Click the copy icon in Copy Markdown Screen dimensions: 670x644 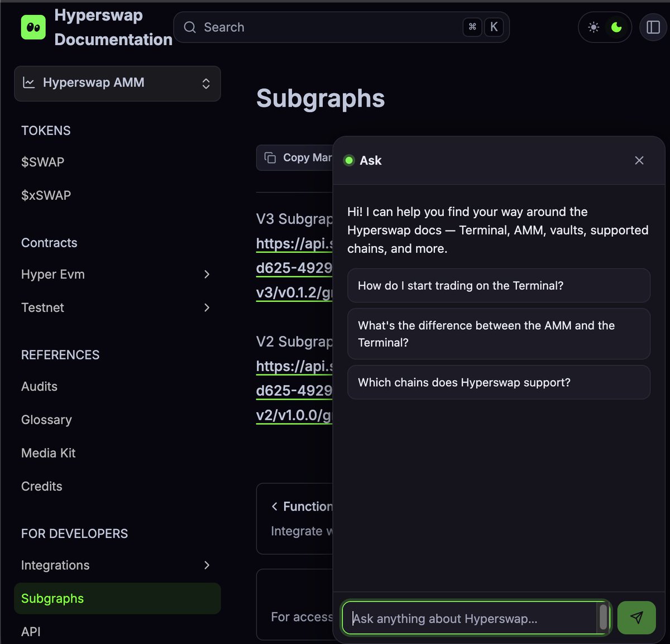click(x=270, y=158)
